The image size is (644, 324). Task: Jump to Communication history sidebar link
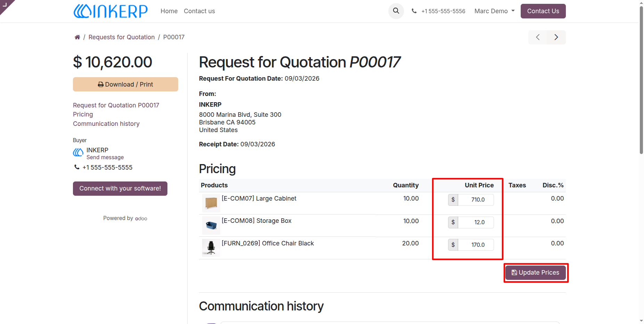(106, 124)
